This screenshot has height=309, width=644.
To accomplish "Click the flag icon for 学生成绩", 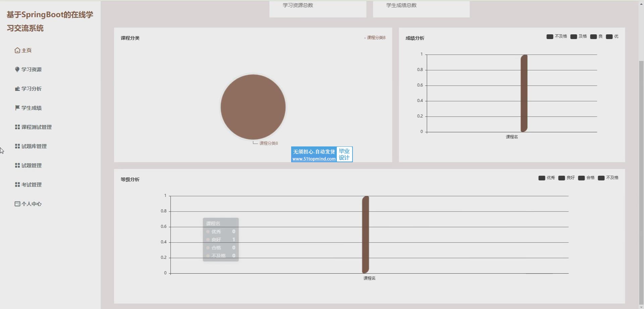I will point(17,108).
